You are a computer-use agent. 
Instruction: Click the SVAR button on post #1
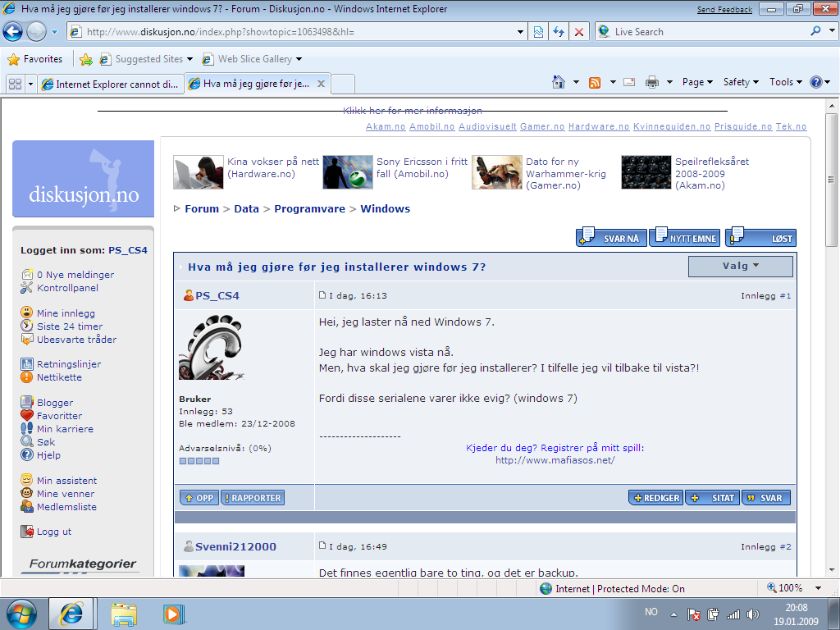click(766, 498)
